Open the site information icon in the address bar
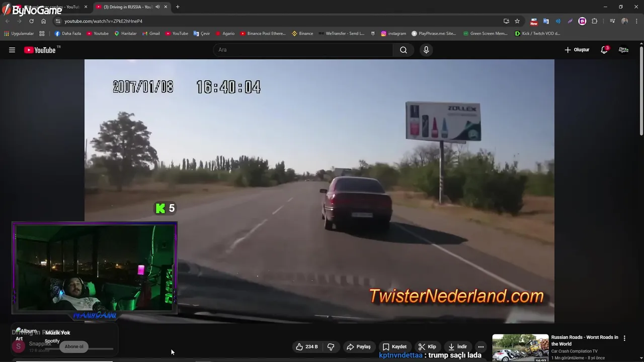 click(58, 21)
